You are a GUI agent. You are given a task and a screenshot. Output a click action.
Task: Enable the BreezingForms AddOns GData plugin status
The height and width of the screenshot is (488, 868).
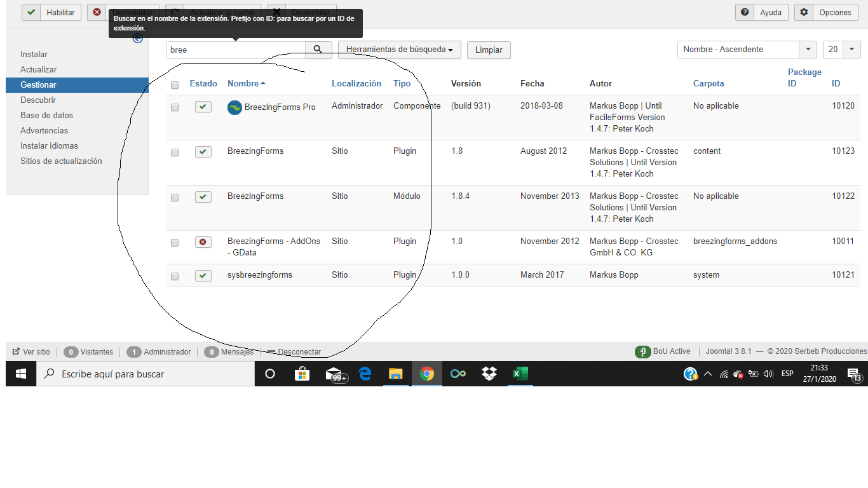(203, 242)
